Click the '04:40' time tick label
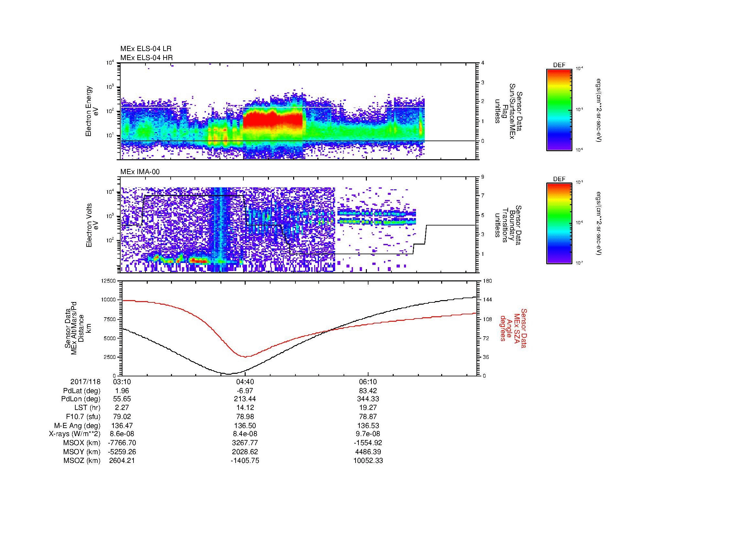The image size is (756, 534). (245, 382)
